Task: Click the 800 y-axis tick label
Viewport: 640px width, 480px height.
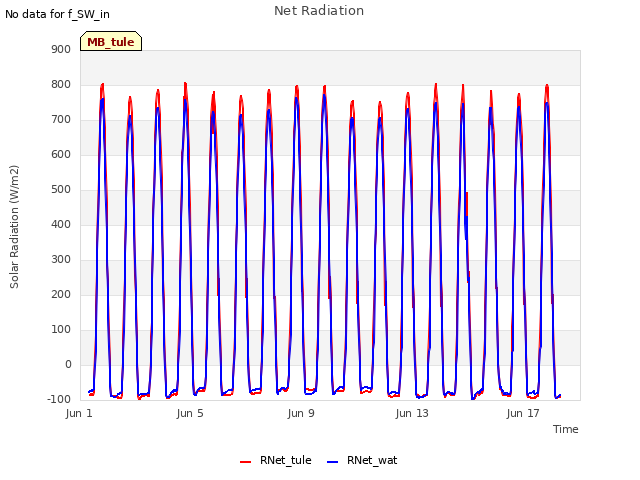Action: pos(61,84)
